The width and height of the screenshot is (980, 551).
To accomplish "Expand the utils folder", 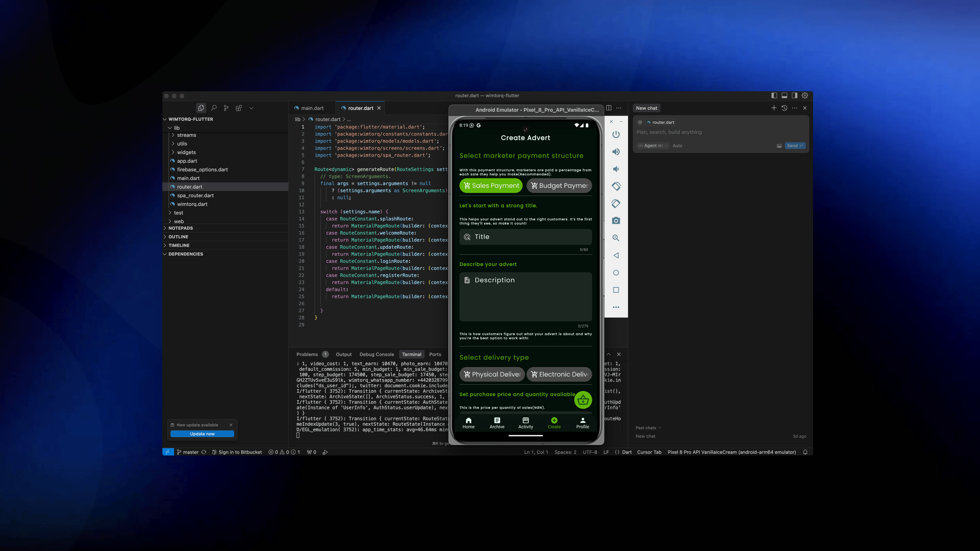I will [x=173, y=144].
